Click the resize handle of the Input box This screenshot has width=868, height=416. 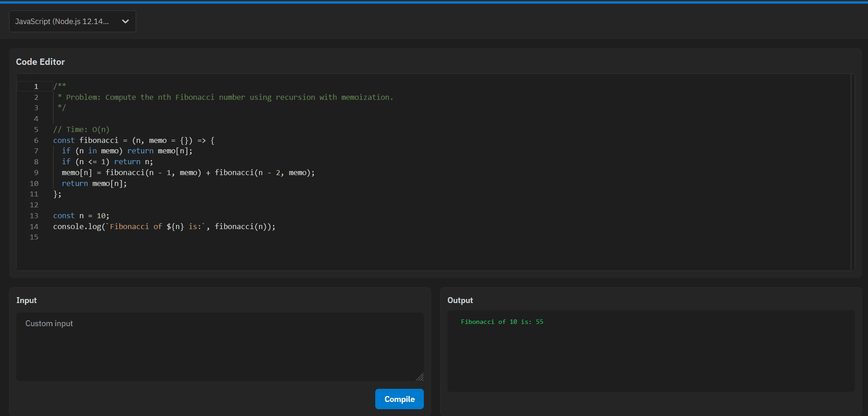pos(420,377)
